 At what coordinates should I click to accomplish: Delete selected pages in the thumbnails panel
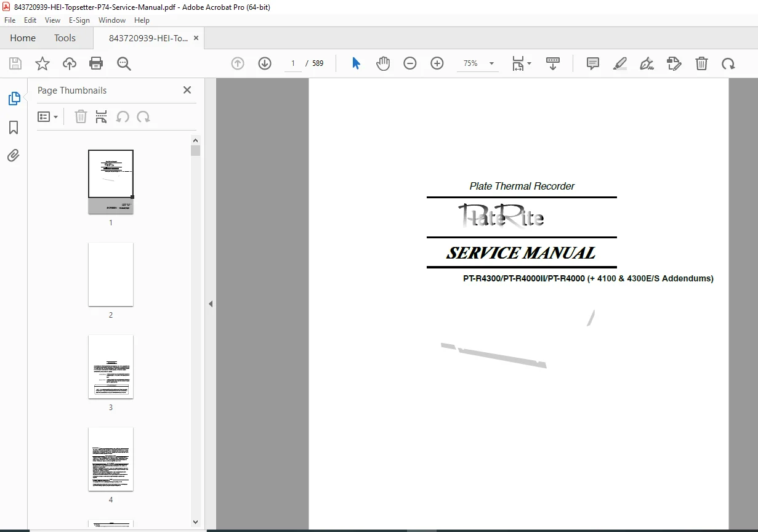(x=81, y=117)
